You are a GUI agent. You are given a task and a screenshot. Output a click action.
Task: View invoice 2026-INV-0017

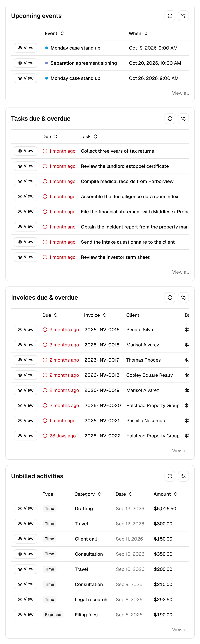click(x=26, y=360)
